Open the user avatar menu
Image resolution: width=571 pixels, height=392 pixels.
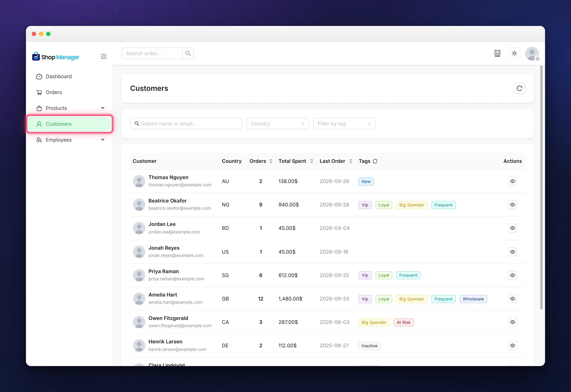point(532,54)
